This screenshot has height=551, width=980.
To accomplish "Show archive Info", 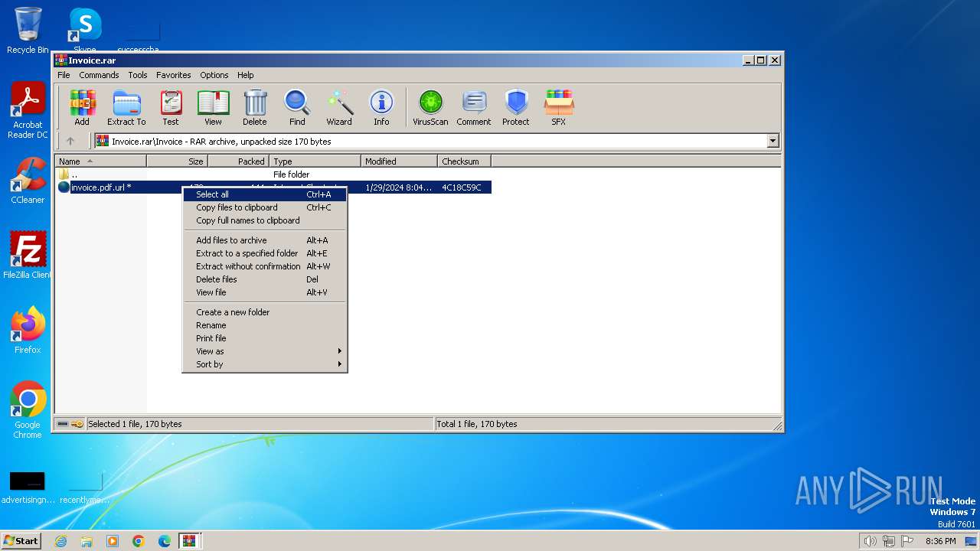I will (x=381, y=107).
